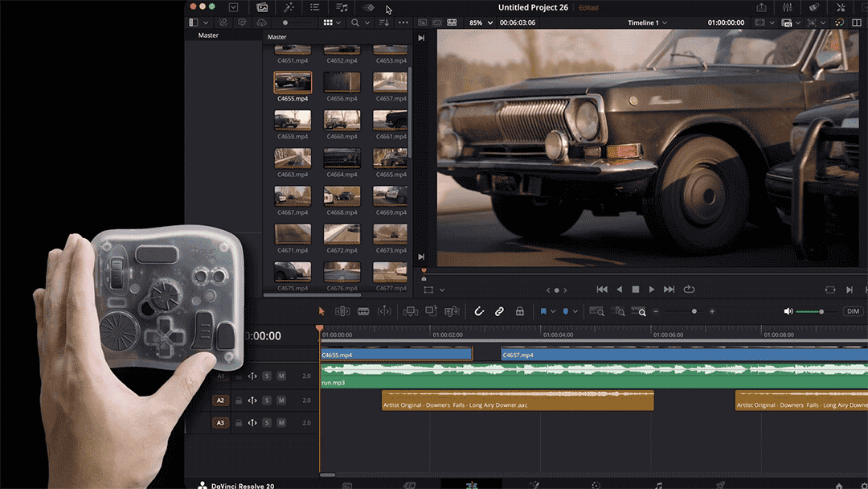The image size is (868, 489).
Task: Open Effects panel with the magic wand icon
Action: [x=288, y=7]
